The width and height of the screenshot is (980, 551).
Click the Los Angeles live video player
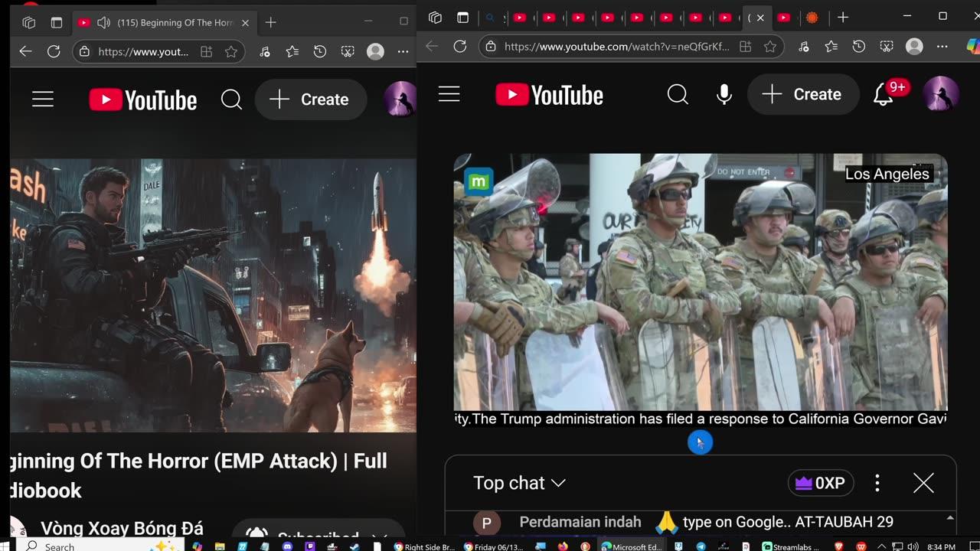(701, 282)
